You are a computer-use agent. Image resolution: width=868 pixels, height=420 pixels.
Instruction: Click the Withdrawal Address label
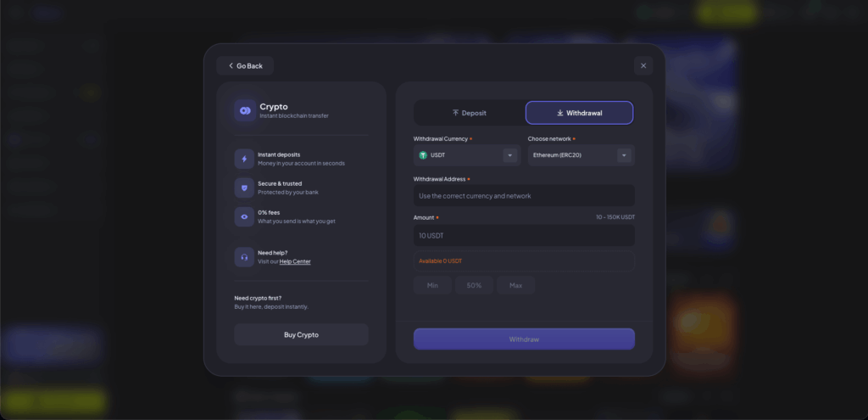[440, 179]
